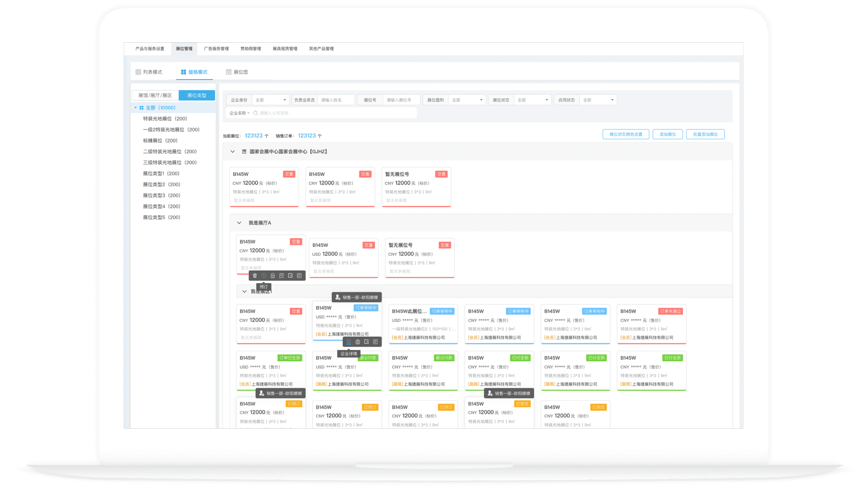Collapse 国家会展中心 GJHZ section chevron
868x489 pixels.
(x=232, y=152)
